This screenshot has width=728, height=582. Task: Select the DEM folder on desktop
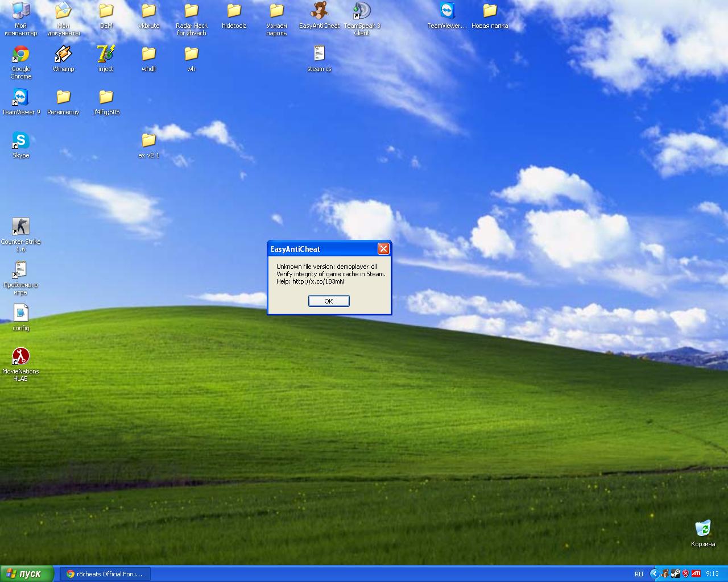[106, 16]
